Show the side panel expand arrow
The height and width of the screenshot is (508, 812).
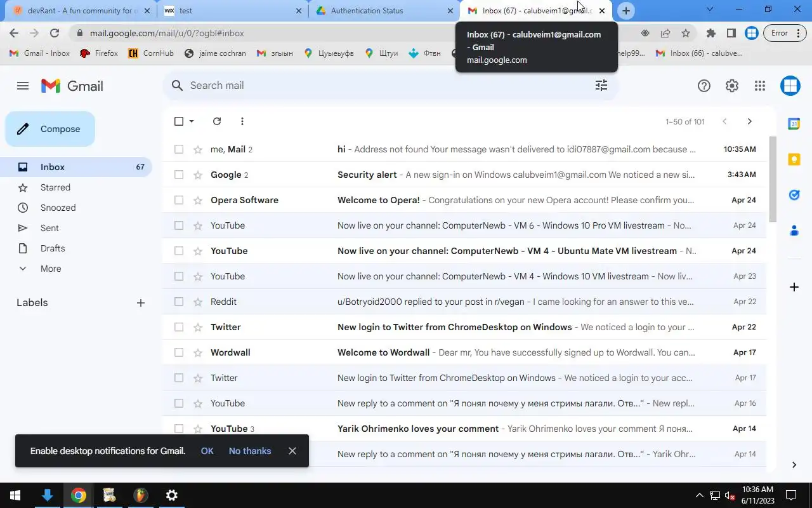point(794,465)
